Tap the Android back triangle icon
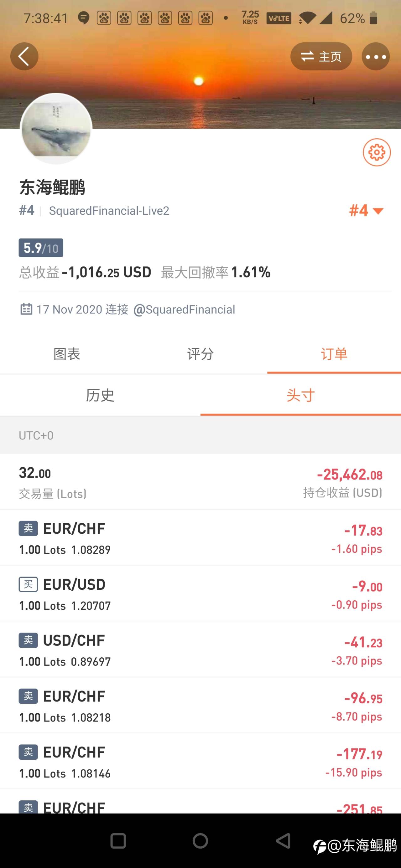This screenshot has width=401, height=868. tap(283, 841)
